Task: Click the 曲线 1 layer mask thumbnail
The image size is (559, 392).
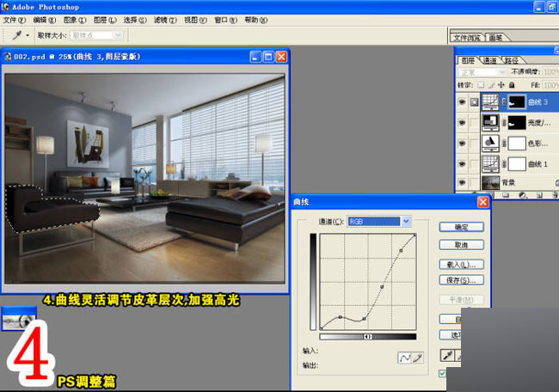Action: (517, 164)
